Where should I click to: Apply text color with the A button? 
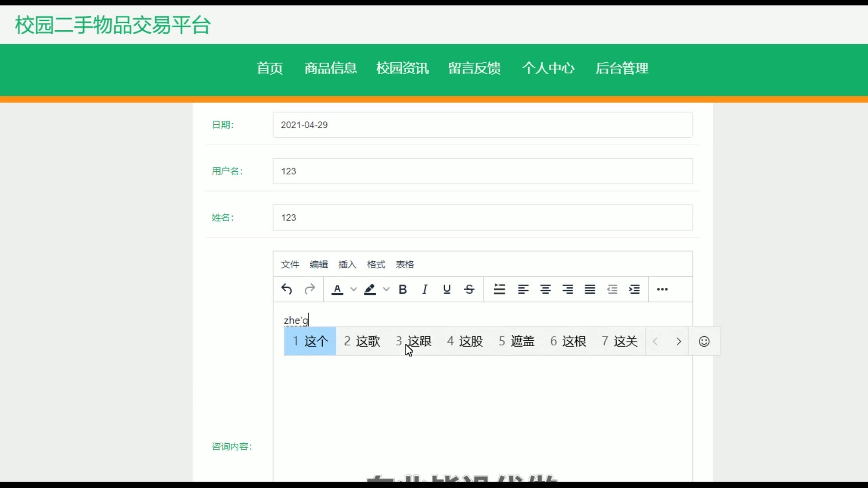click(337, 289)
